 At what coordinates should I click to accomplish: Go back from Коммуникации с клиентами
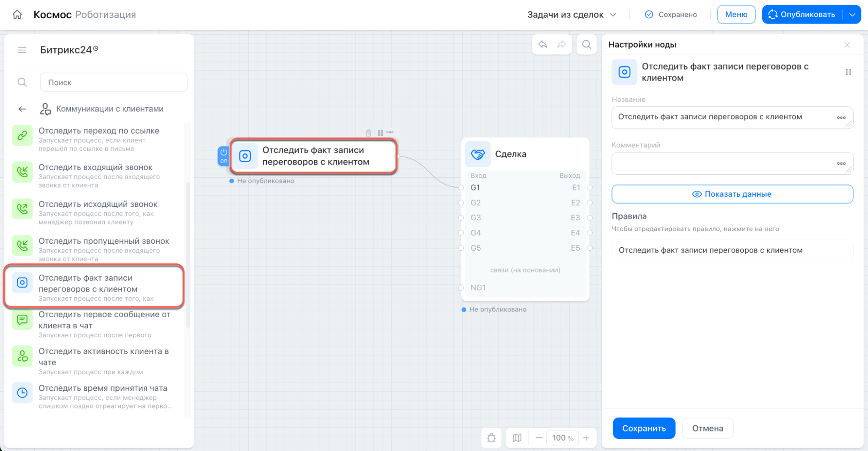coord(22,109)
